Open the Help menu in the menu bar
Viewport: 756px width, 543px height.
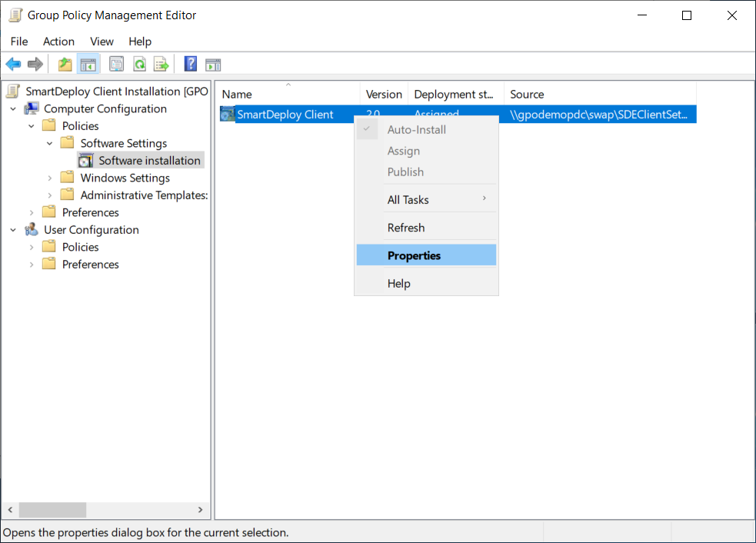pyautogui.click(x=140, y=42)
